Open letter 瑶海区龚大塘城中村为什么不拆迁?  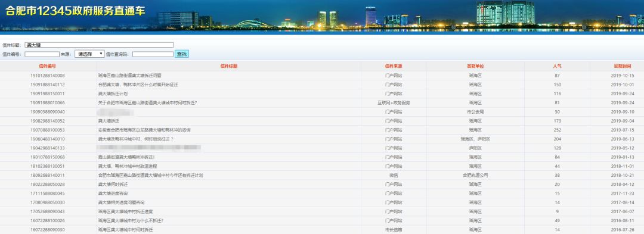(x=131, y=220)
